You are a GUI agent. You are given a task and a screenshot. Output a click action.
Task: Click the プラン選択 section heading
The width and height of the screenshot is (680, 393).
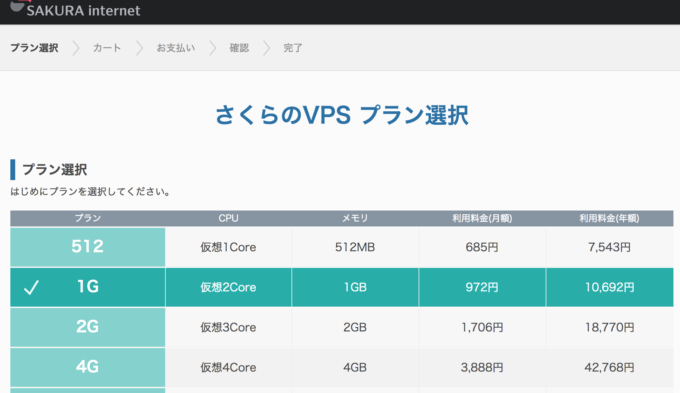[55, 170]
